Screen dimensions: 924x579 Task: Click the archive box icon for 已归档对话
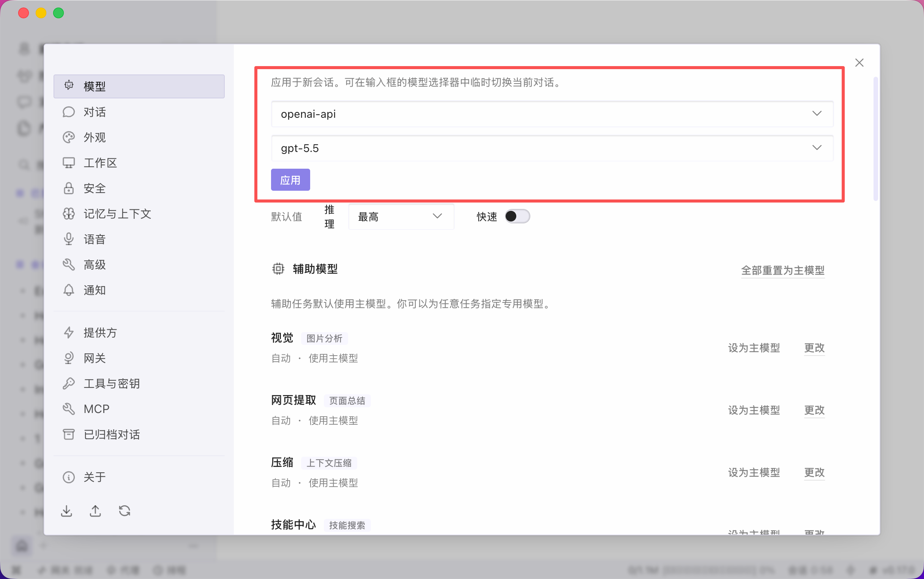(x=69, y=434)
